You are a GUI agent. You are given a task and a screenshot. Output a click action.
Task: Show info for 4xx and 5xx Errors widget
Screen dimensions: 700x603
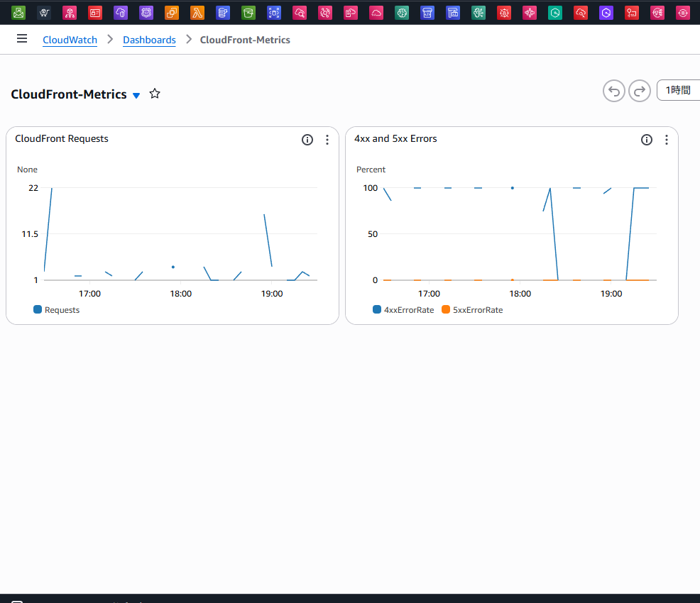point(647,140)
